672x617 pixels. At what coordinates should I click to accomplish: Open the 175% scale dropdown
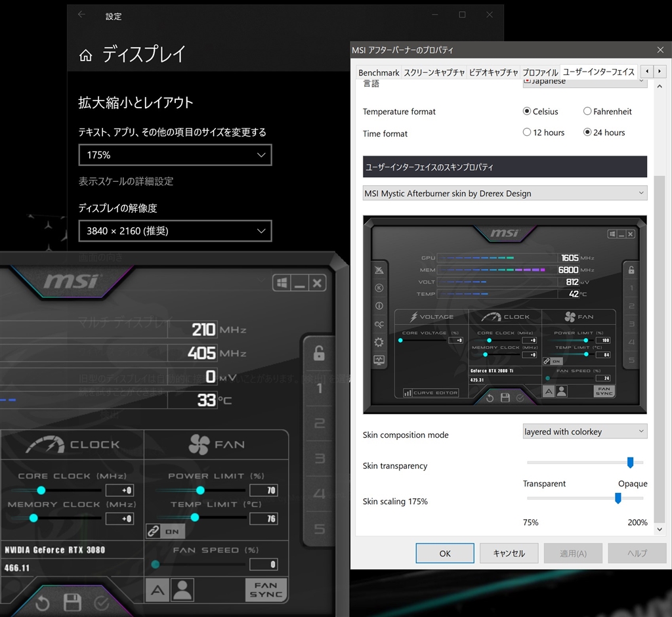(175, 155)
